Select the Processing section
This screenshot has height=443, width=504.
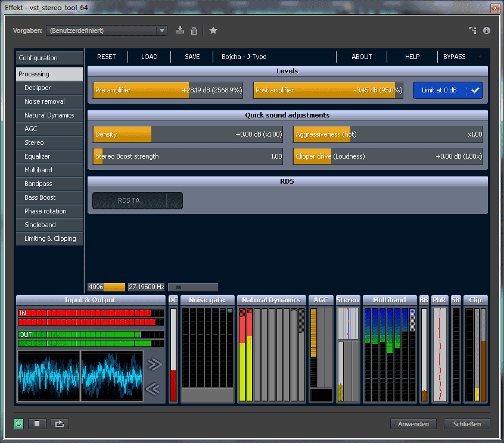coord(49,74)
